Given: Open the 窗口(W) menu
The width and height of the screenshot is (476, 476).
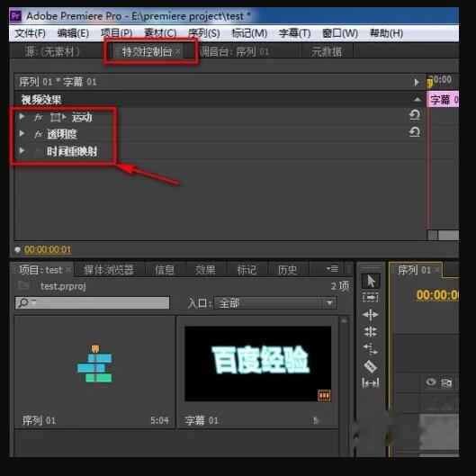Looking at the screenshot, I should tap(340, 33).
